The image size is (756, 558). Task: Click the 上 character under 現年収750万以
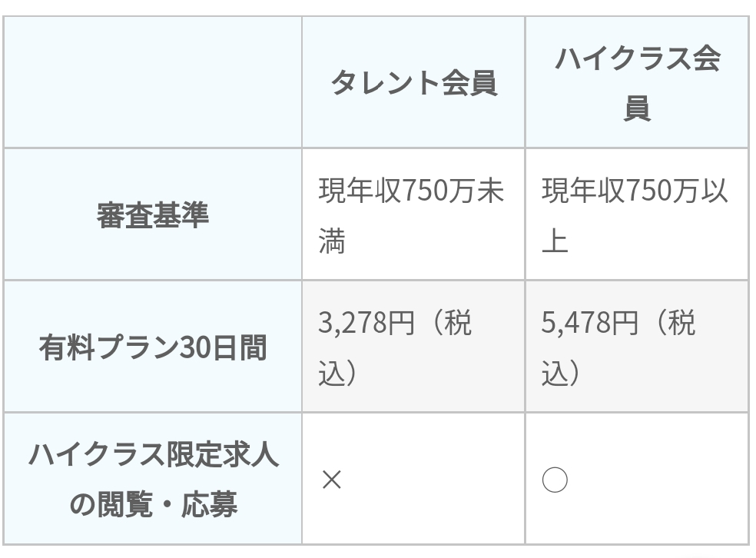[555, 240]
